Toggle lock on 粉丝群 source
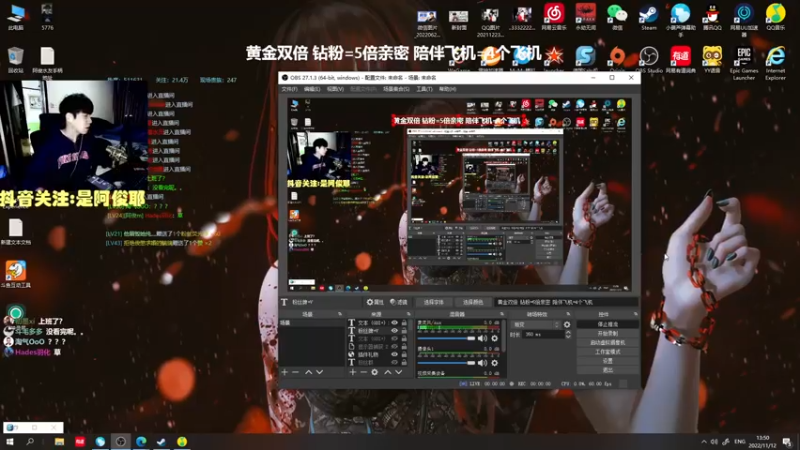 [404, 362]
